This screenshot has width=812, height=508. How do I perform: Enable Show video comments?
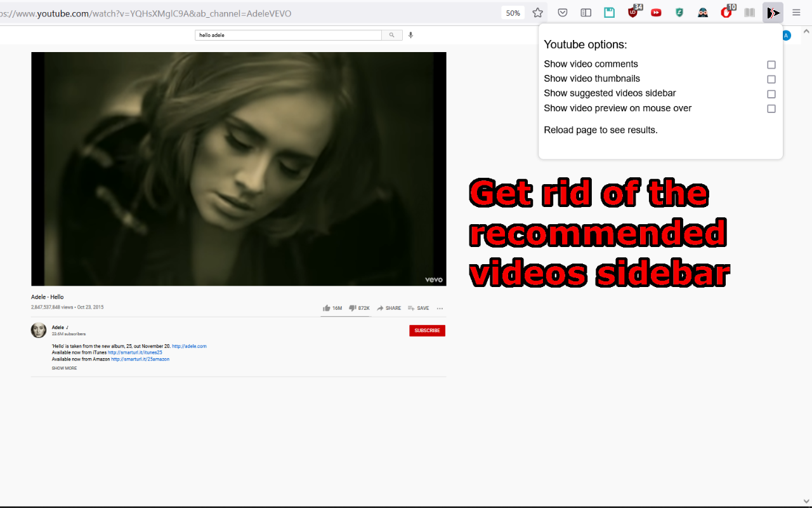(x=771, y=64)
